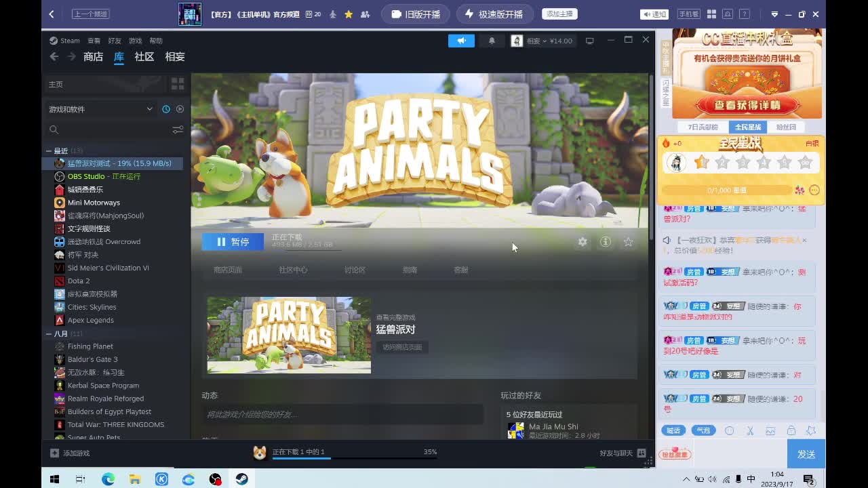This screenshot has width=868, height=488.
Task: Open the 游戏 menu
Action: point(136,41)
